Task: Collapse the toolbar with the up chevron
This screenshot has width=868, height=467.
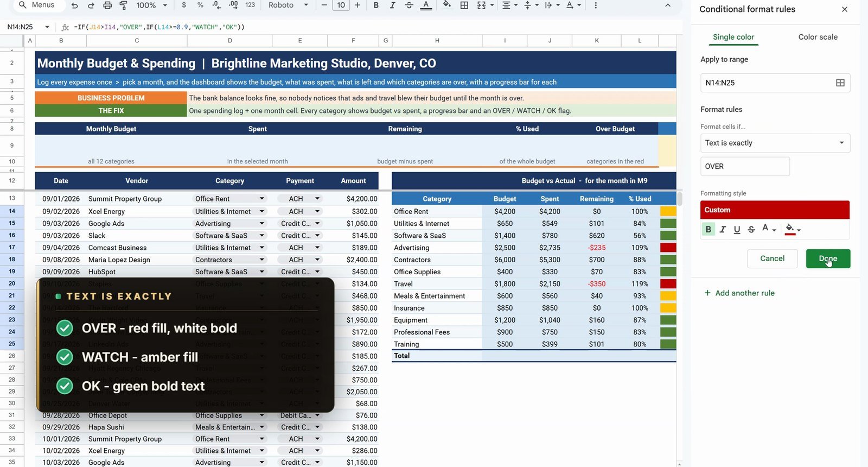Action: click(x=668, y=5)
